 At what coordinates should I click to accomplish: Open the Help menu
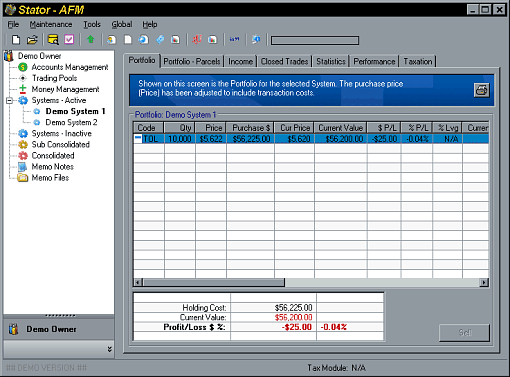tap(150, 24)
